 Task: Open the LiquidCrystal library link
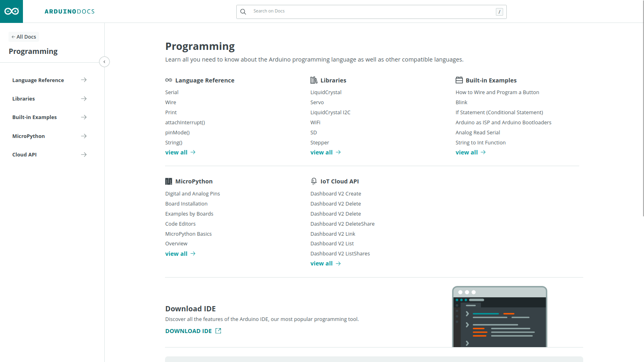326,93
